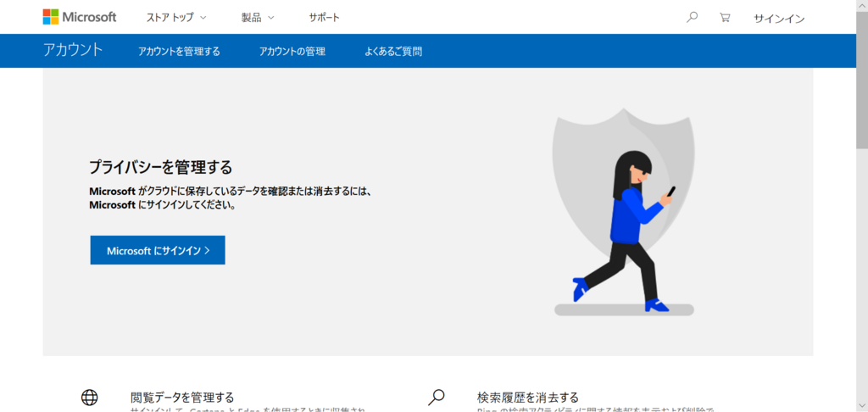868x412 pixels.
Task: Click the woman with shield illustration
Action: (624, 212)
